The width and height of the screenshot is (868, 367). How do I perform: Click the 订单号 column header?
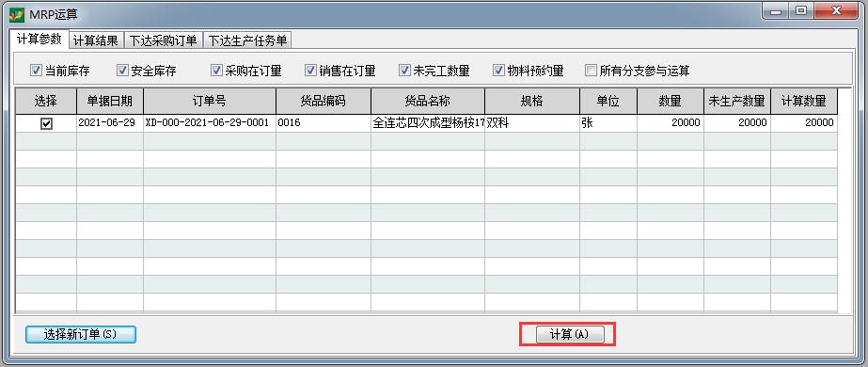pos(210,102)
